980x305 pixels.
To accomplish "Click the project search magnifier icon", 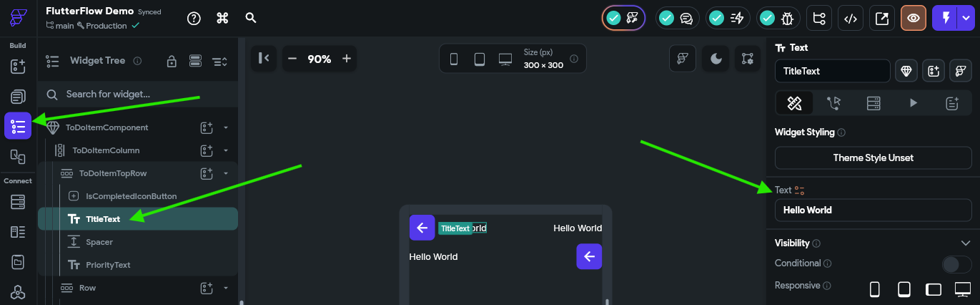I will pos(251,19).
